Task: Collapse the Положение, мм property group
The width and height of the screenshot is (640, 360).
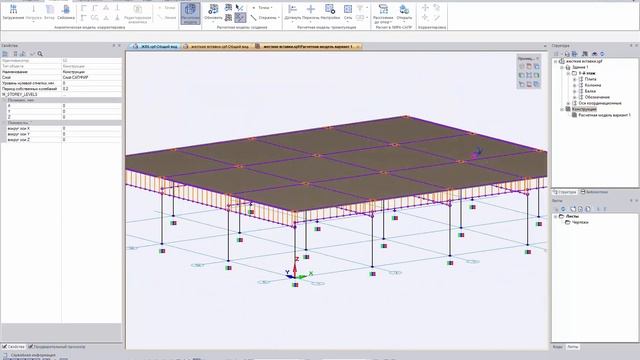Action: [4, 100]
